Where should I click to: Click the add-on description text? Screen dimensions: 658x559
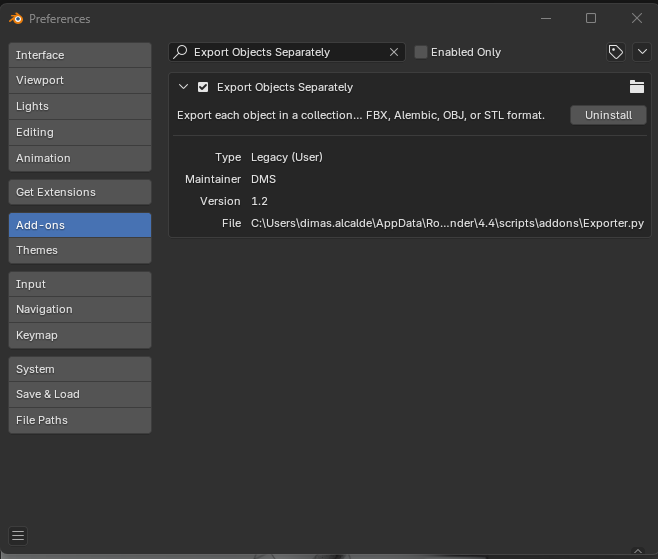[361, 115]
